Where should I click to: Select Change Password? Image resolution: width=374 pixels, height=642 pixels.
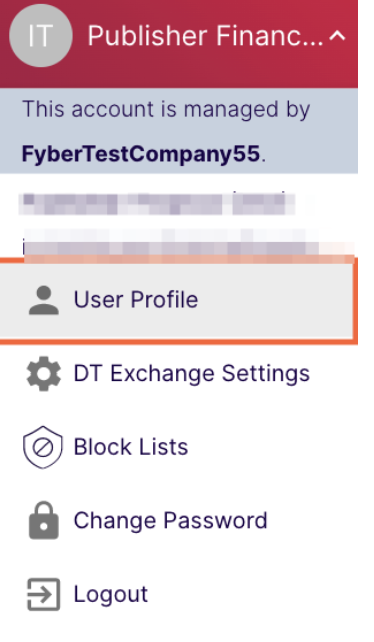[170, 521]
